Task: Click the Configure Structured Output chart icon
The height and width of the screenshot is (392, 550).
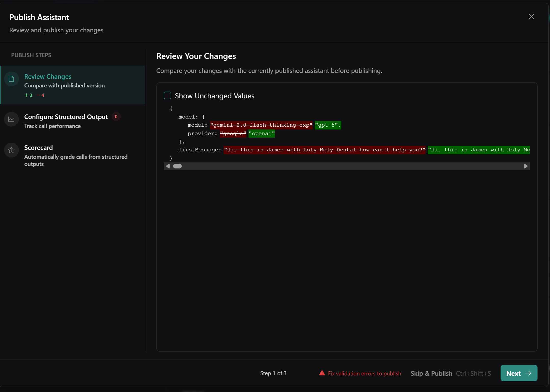Action: tap(11, 119)
